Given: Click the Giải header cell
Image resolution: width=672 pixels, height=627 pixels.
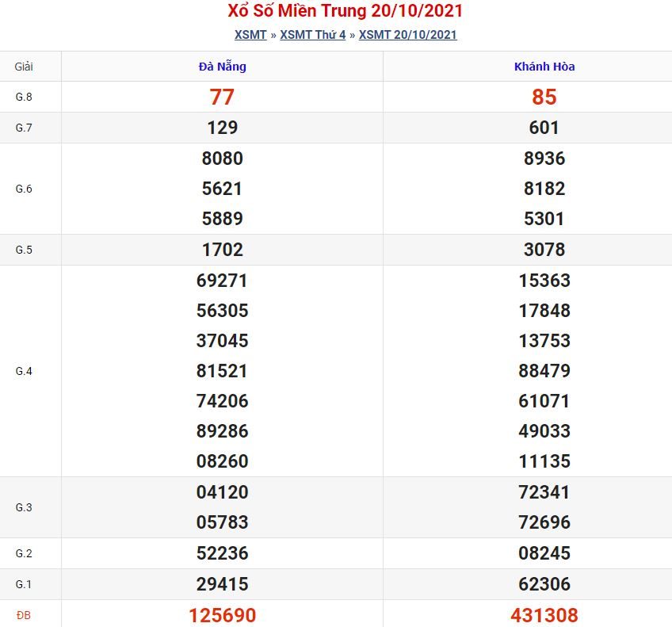Looking at the screenshot, I should [x=24, y=67].
